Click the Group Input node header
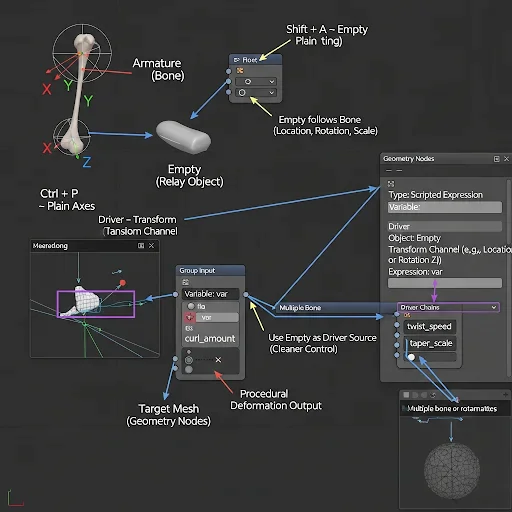The height and width of the screenshot is (512, 512). point(210,270)
